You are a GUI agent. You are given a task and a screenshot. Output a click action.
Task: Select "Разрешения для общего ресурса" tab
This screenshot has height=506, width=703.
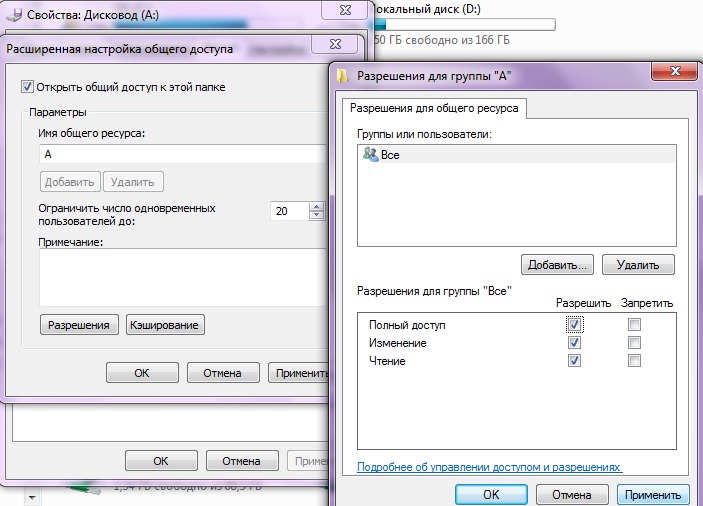coord(434,108)
